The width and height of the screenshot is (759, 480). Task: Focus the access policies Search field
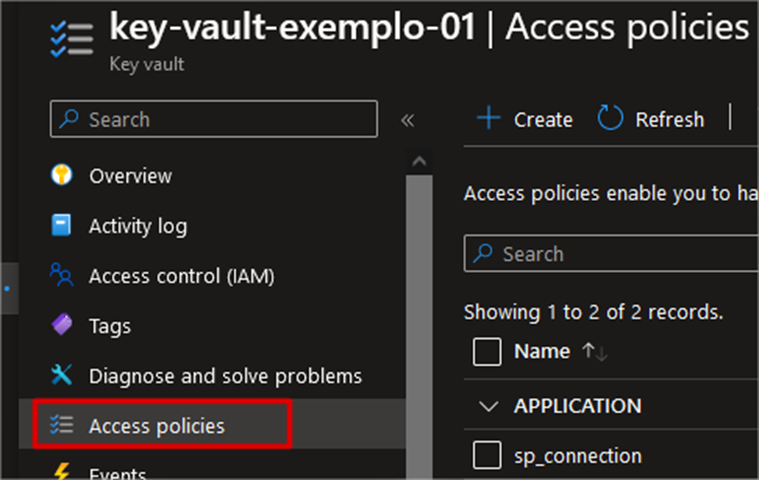611,254
